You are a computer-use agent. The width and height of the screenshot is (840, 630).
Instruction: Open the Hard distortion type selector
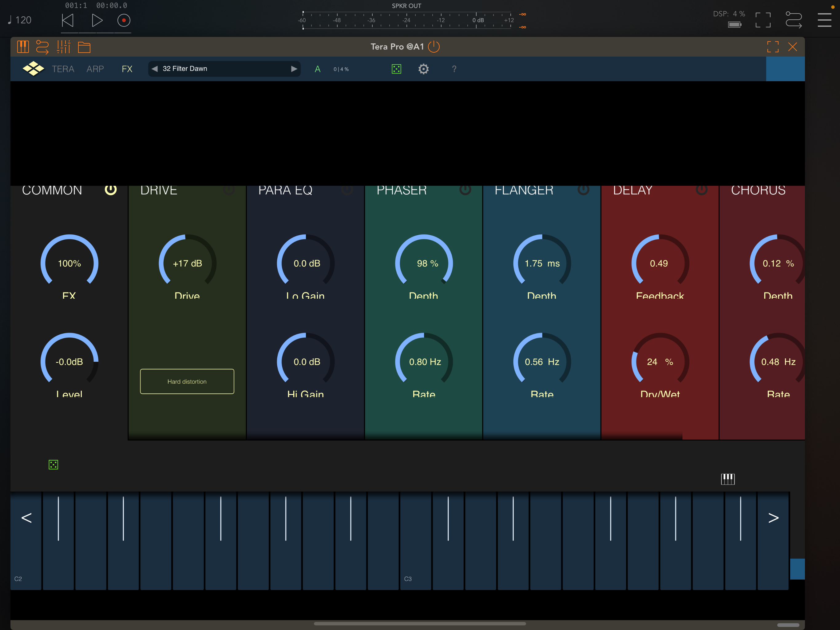coord(187,381)
